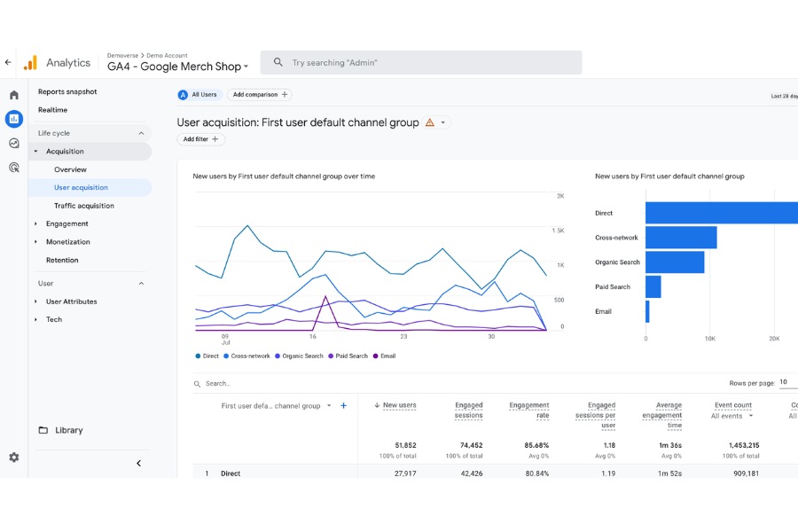Collapse the Acquisition tree item
Viewport: 798px width, 532px height.
tap(35, 152)
